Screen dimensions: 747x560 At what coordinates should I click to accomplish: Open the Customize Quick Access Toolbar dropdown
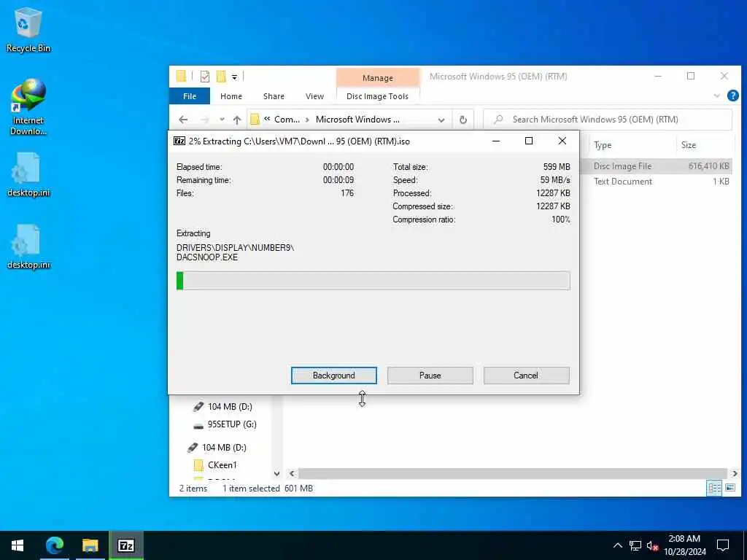pyautogui.click(x=234, y=77)
